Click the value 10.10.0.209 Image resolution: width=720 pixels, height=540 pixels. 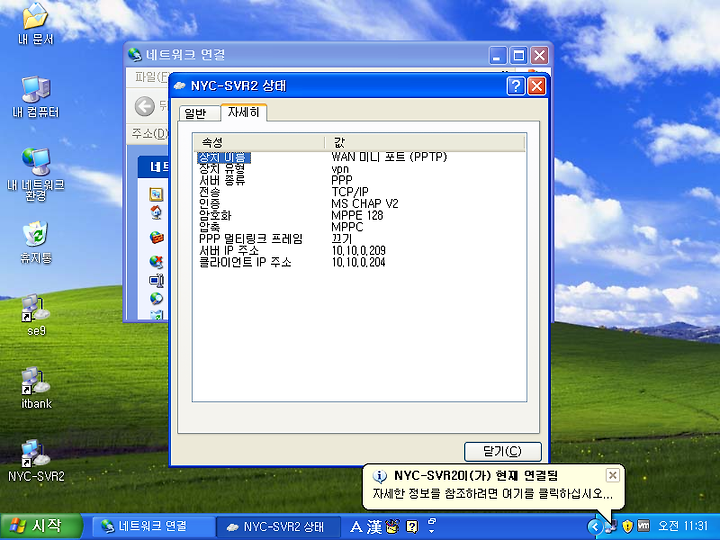(359, 250)
